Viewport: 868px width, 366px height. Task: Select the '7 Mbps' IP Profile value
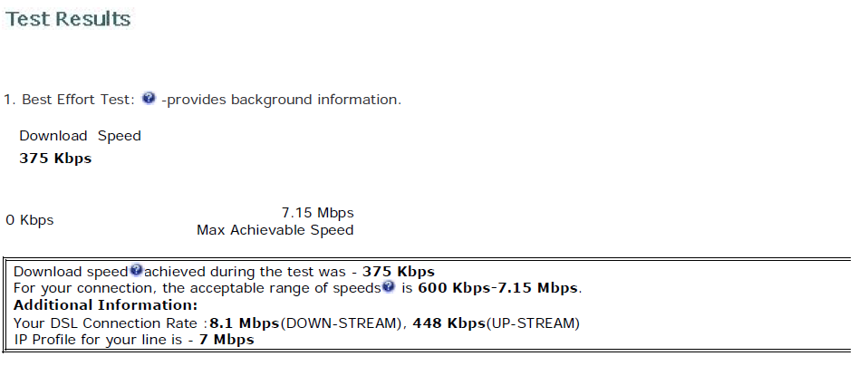click(x=227, y=340)
